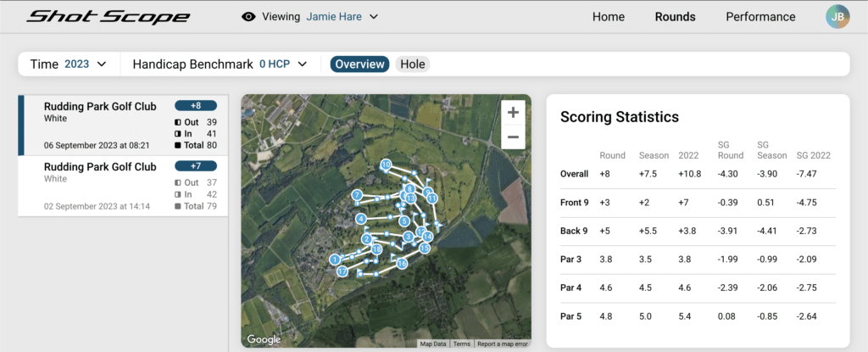868x352 pixels.
Task: Switch to Overview view
Action: pyautogui.click(x=359, y=64)
